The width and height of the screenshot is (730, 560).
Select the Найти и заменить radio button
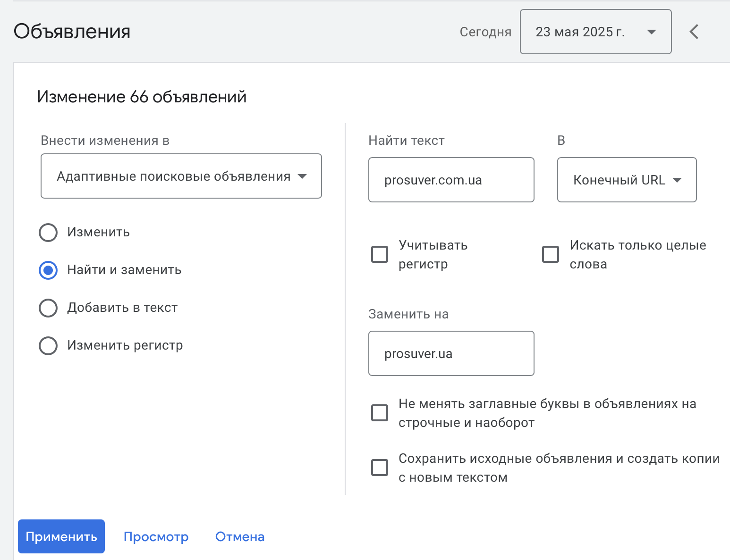(48, 270)
